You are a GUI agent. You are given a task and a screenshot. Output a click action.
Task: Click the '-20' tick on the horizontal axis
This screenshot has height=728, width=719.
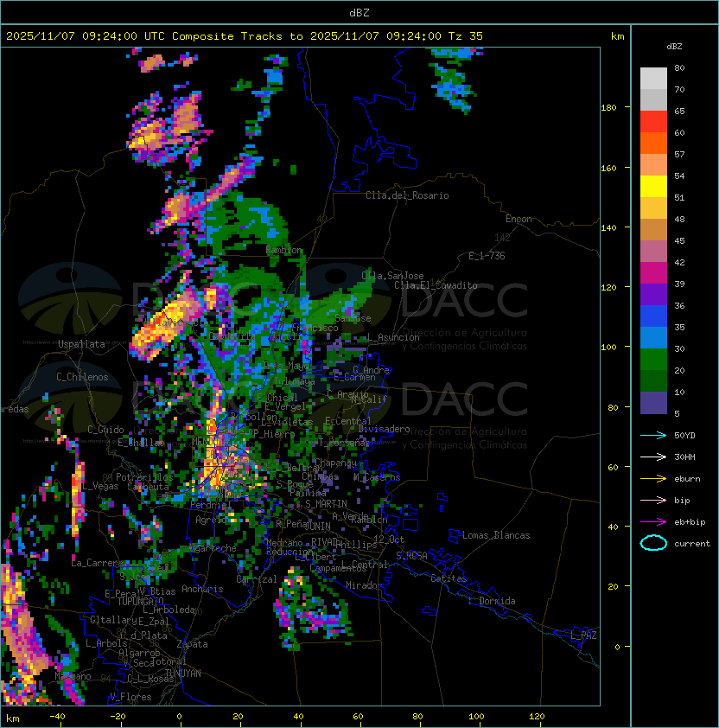coord(118,717)
